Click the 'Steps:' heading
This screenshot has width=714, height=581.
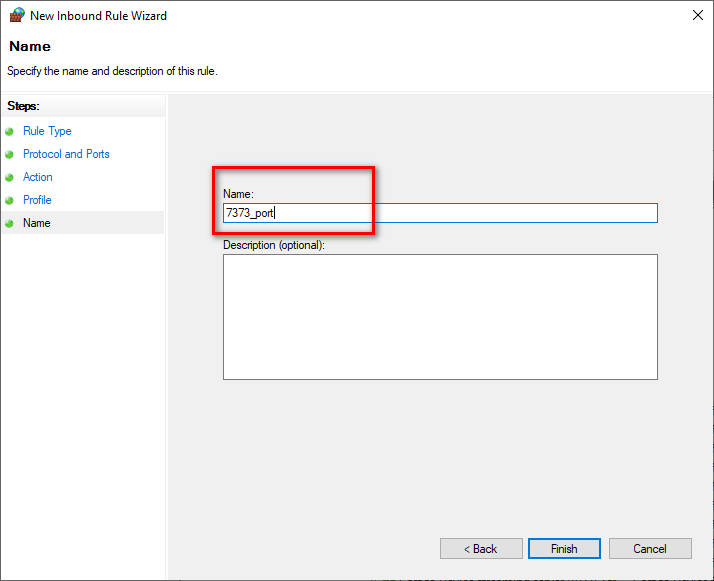coord(23,106)
